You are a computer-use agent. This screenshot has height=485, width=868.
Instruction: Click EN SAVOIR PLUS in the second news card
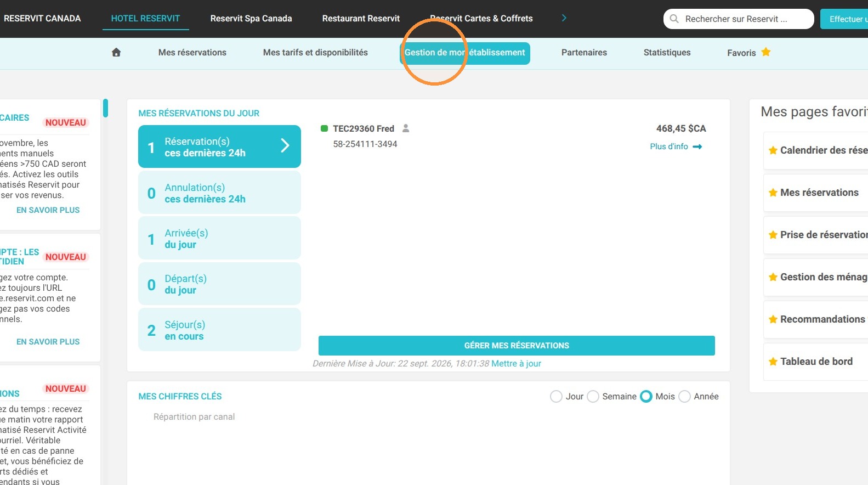pos(48,342)
